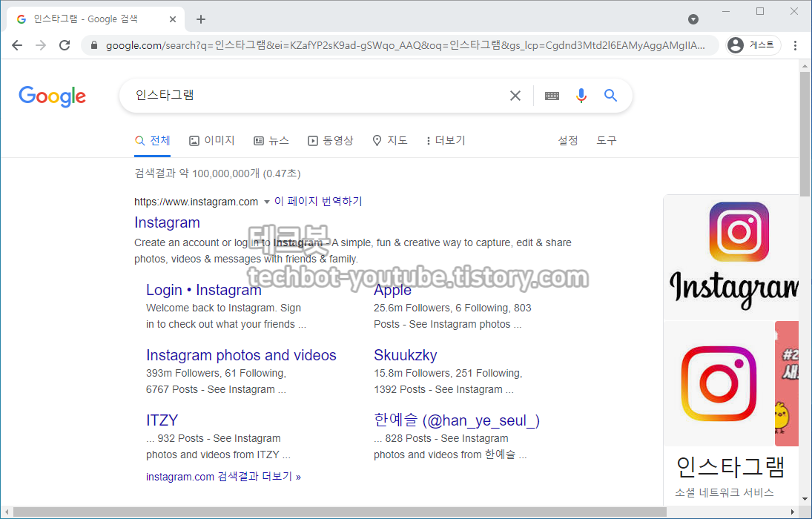Click the large Instagram camera icon thumbnail
Screen dimensions: 812x519
tap(719, 384)
